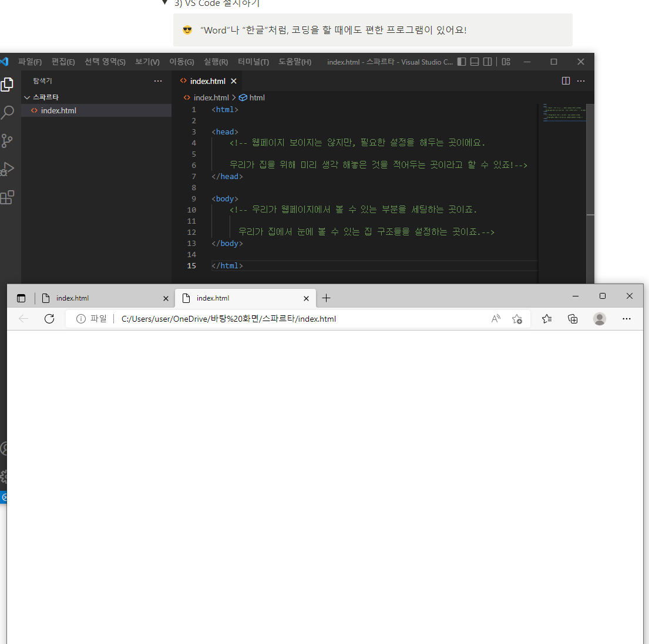Open Accounts icon in VS Code activity bar
The width and height of the screenshot is (649, 644).
click(4, 449)
